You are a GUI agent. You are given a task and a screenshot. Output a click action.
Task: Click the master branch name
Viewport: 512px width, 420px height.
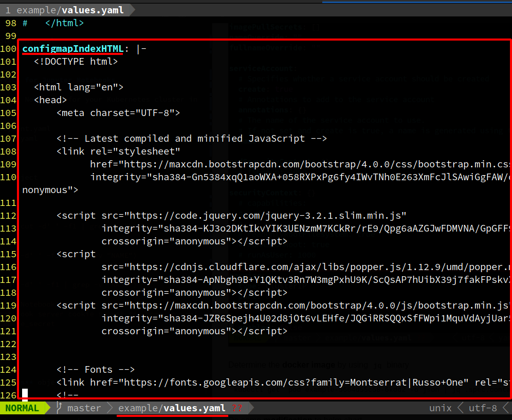(x=84, y=408)
